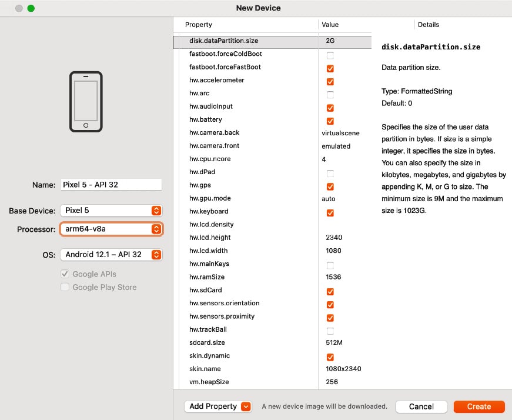Uncheck the hw.keyboard checkbox
Screen dimensions: 512x420
(x=330, y=213)
